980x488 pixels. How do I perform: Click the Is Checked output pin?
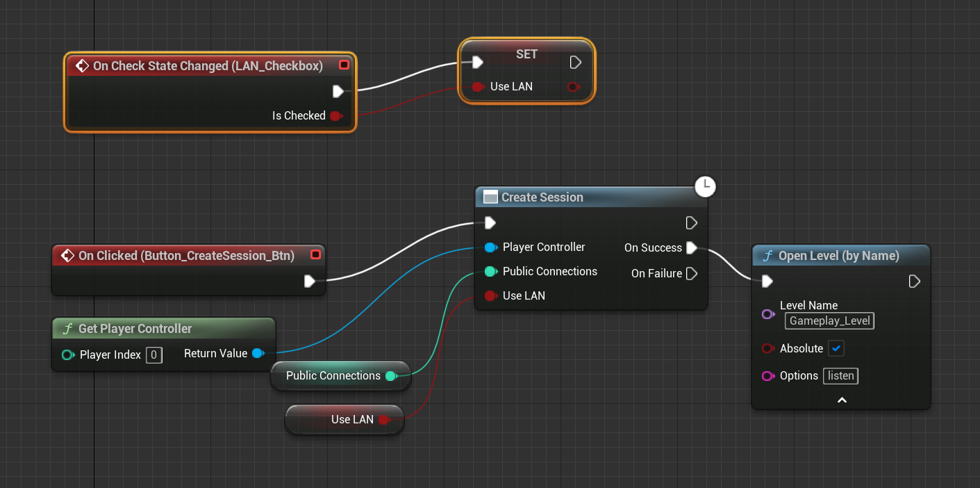tap(335, 116)
